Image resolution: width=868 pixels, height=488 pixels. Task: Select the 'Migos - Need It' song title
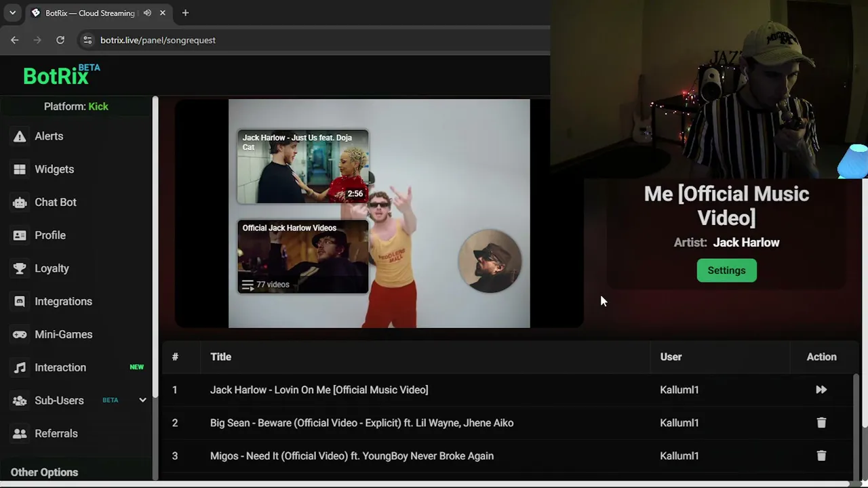[x=352, y=456]
